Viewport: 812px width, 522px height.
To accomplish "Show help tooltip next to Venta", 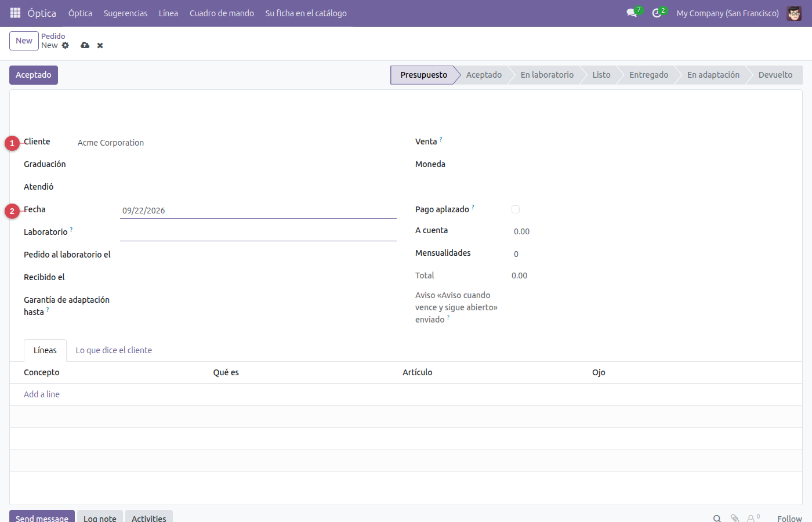I will pos(441,139).
